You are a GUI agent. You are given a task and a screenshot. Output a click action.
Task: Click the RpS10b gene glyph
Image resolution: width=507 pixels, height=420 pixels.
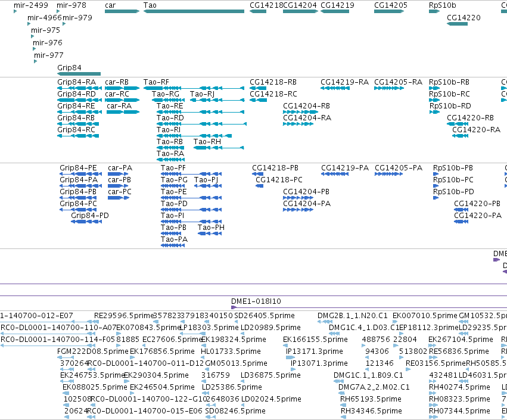(x=434, y=11)
